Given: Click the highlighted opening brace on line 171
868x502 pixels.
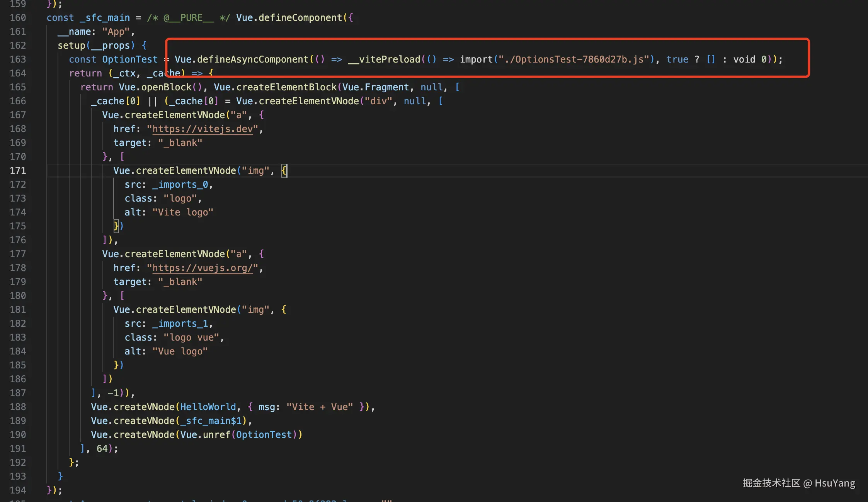Looking at the screenshot, I should pos(284,171).
